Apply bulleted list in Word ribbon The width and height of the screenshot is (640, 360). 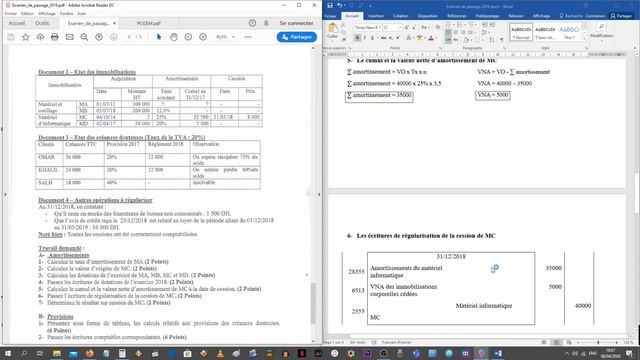click(449, 25)
